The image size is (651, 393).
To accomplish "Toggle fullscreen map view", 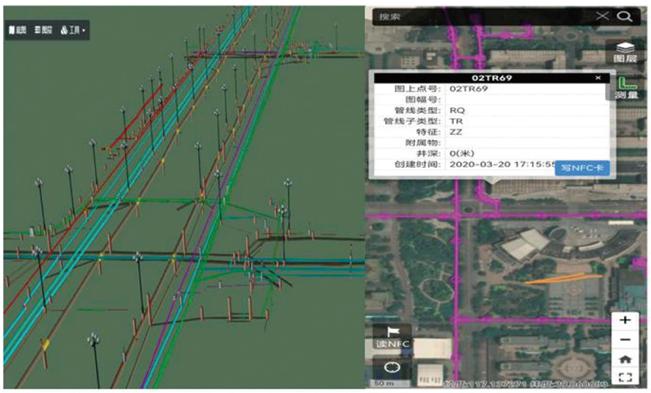I will [625, 377].
